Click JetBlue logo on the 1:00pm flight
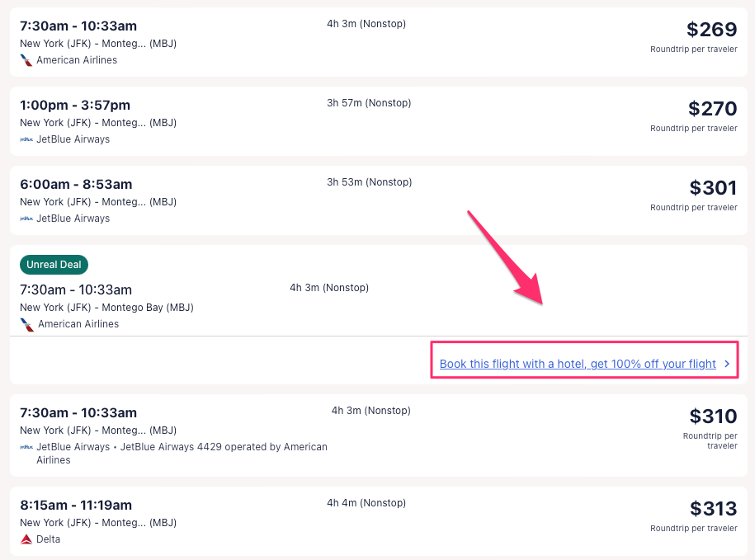This screenshot has height=560, width=755. (26, 139)
